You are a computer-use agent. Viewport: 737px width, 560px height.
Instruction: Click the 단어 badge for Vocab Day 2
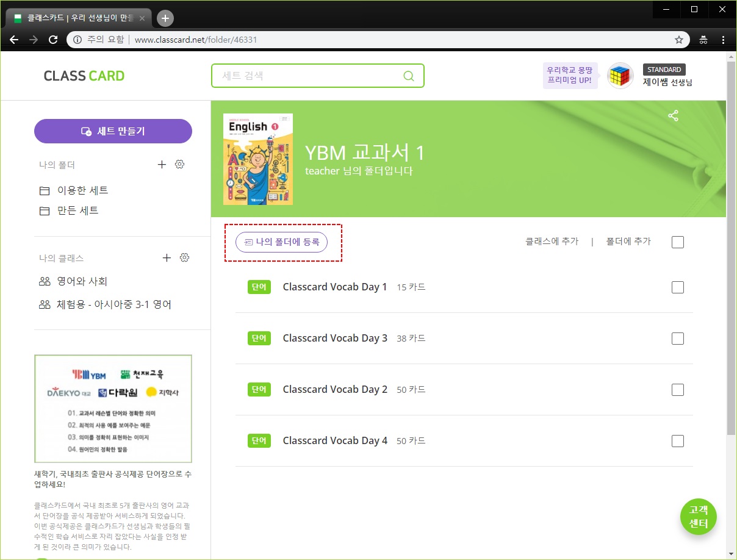click(x=259, y=390)
